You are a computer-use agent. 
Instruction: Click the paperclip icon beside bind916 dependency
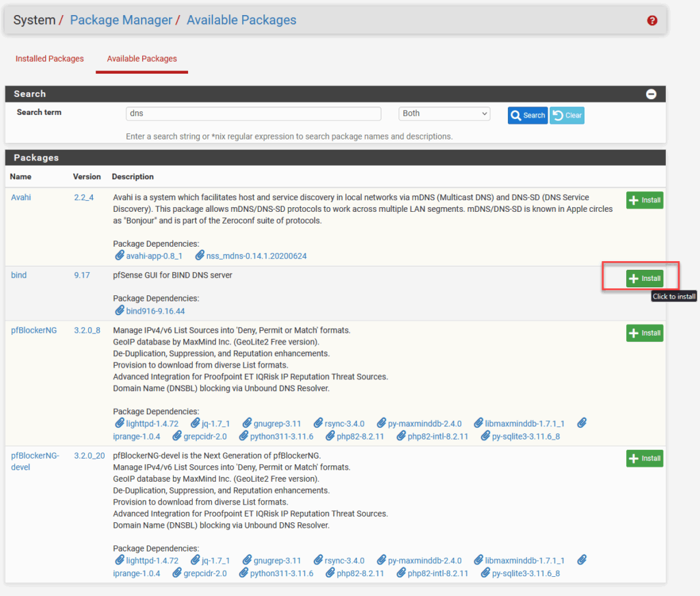coord(120,310)
